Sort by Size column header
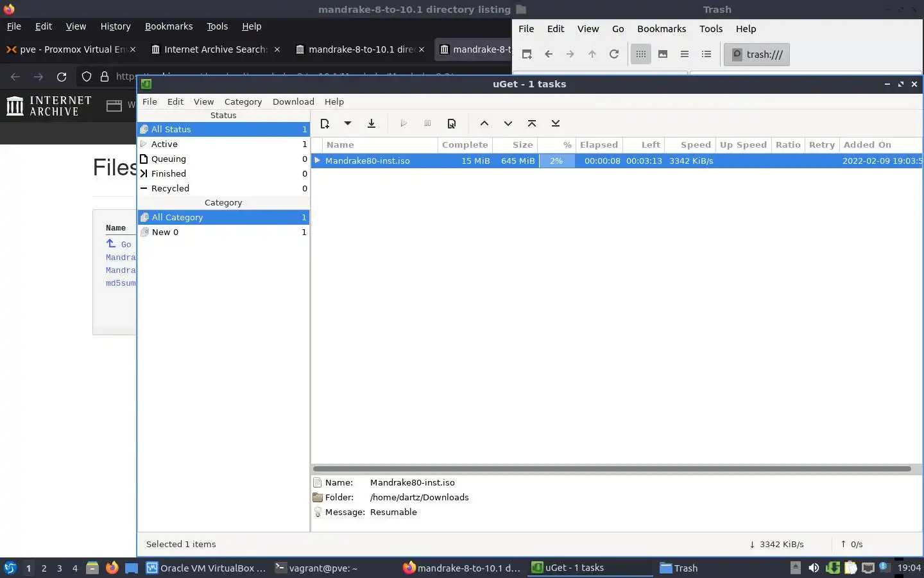 (x=515, y=144)
